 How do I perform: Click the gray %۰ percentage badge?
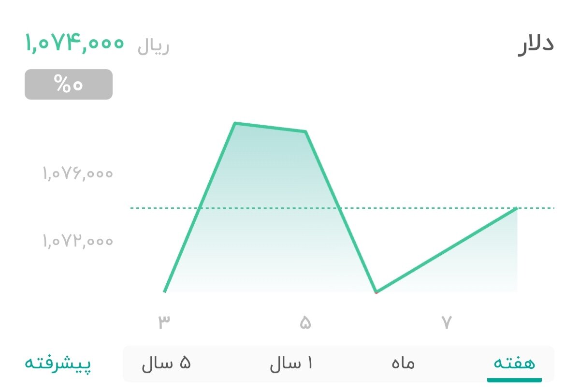[x=68, y=84]
